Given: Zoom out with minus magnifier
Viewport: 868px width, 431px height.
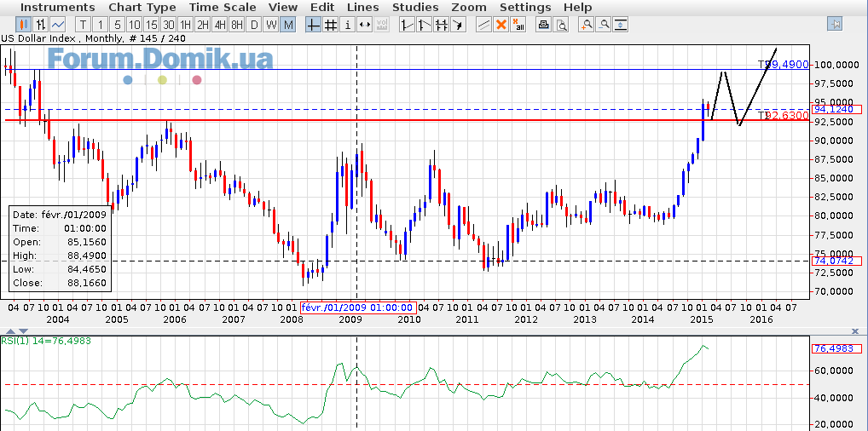Looking at the screenshot, I should pos(604,25).
